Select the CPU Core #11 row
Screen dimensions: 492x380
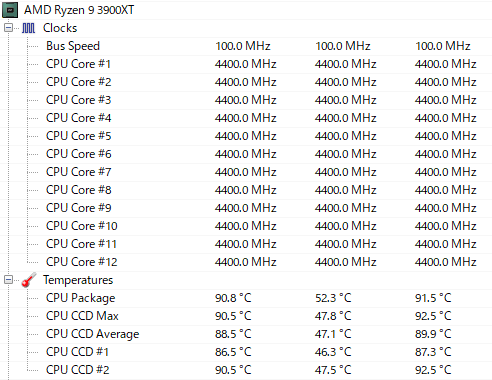point(246,244)
